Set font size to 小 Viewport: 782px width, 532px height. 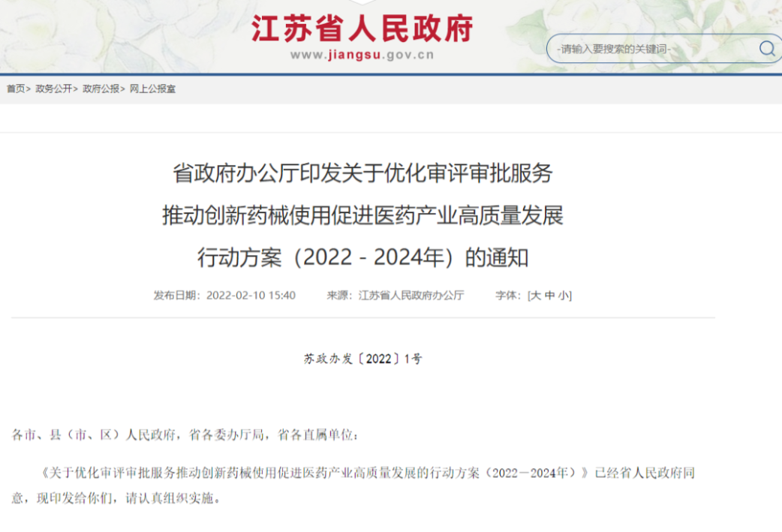tap(563, 296)
